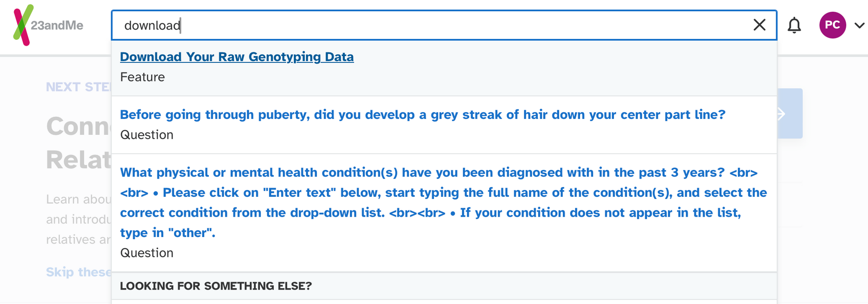The image size is (868, 304).
Task: Open Download Your Raw Genotyping Data
Action: (x=236, y=57)
